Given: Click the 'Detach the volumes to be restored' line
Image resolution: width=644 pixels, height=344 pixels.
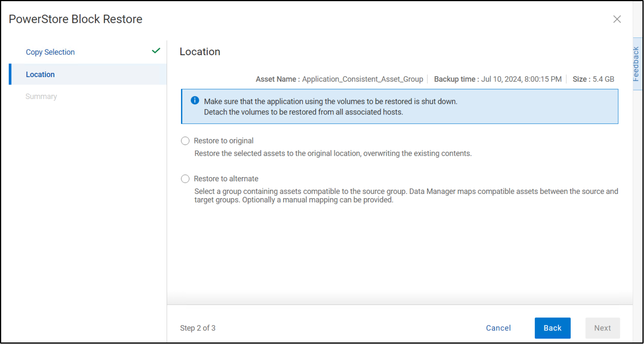Looking at the screenshot, I should [x=303, y=112].
